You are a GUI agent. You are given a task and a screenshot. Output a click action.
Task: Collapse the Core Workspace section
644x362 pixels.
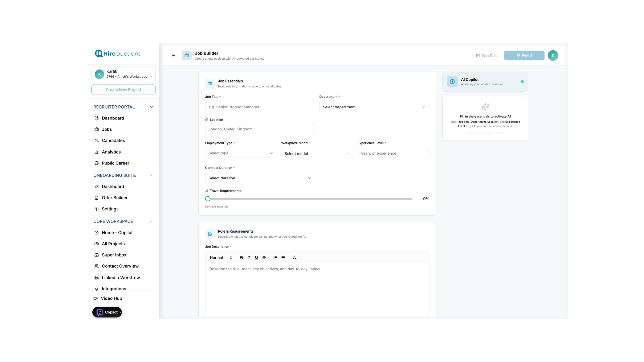[x=151, y=221]
